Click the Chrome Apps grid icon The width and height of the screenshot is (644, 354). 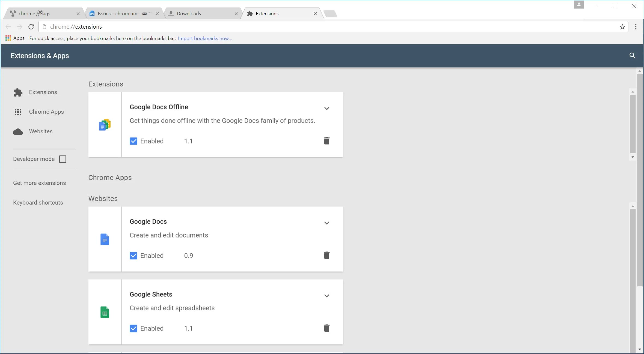18,112
